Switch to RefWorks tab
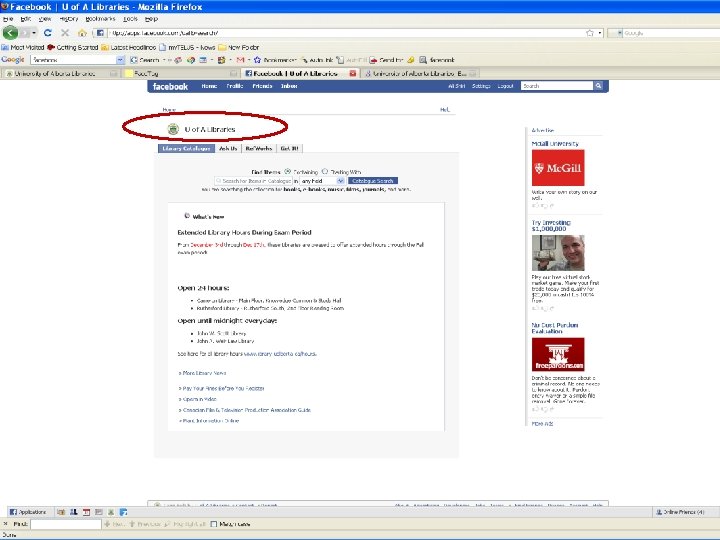The height and width of the screenshot is (540, 720). point(259,148)
